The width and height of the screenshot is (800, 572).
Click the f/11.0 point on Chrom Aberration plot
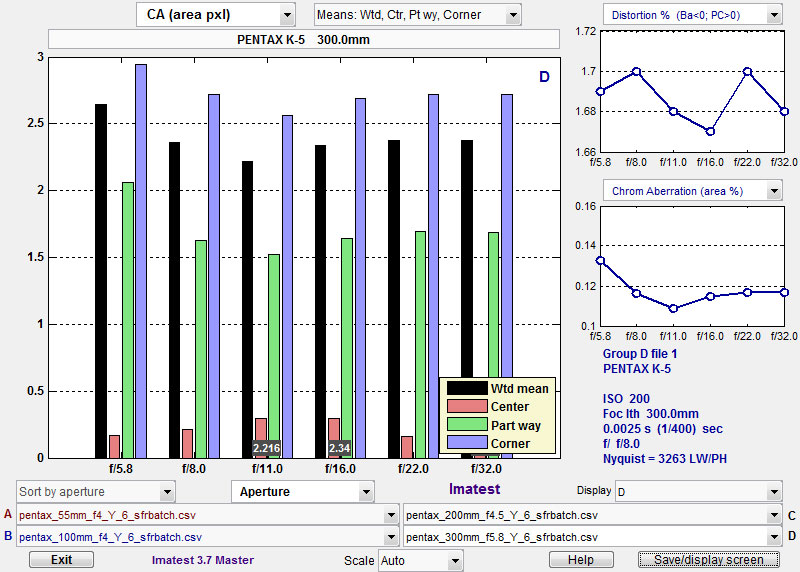tap(673, 308)
